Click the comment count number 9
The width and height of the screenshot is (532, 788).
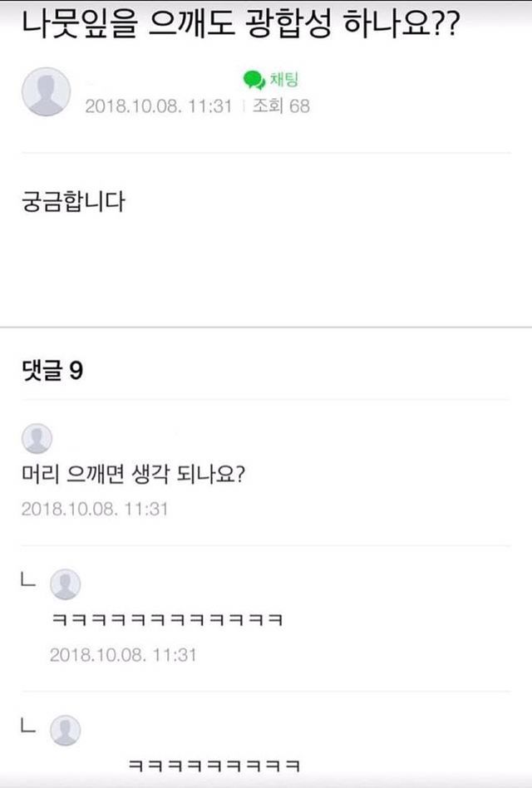coord(76,371)
